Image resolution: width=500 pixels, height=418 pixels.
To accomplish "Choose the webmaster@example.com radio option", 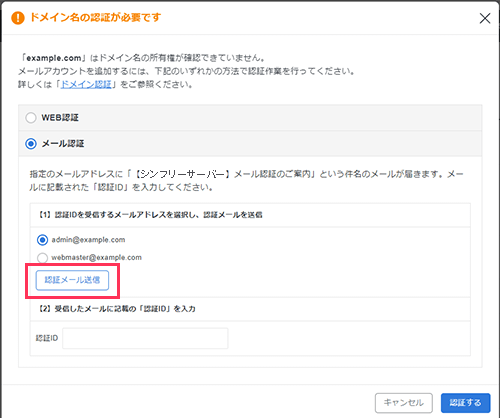I will pos(42,258).
